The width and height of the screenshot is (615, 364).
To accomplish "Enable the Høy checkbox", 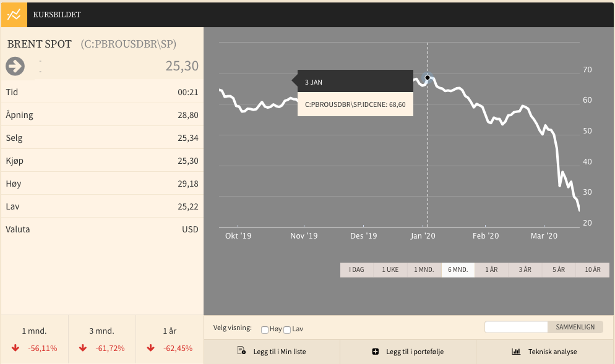I will pyautogui.click(x=265, y=330).
